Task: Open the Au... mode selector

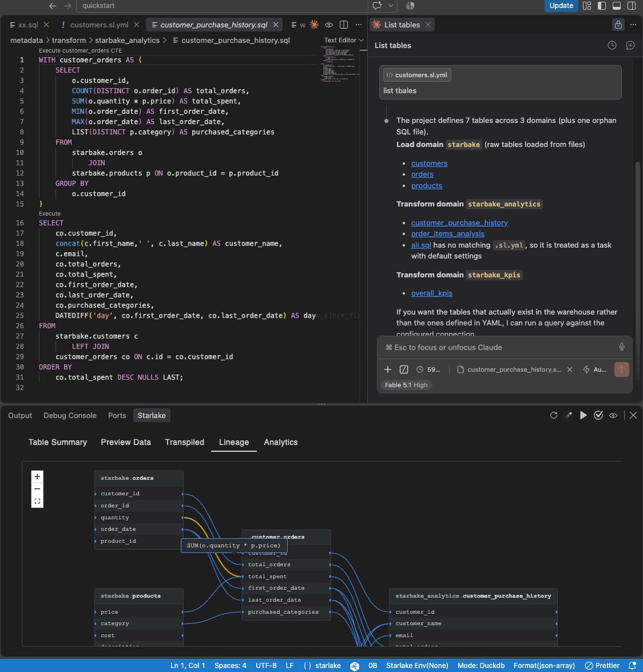Action: click(x=595, y=369)
